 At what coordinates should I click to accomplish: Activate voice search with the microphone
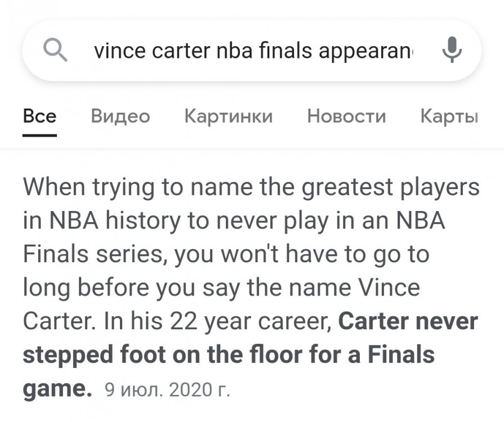(x=451, y=51)
